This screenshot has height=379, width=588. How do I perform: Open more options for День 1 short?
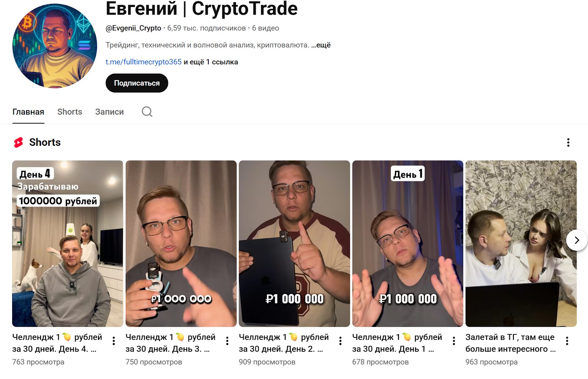(x=454, y=341)
